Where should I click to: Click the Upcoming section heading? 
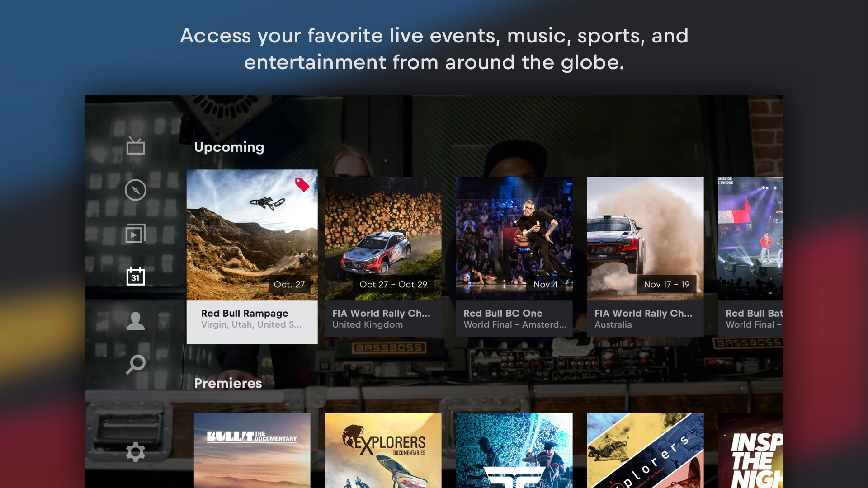(x=229, y=147)
